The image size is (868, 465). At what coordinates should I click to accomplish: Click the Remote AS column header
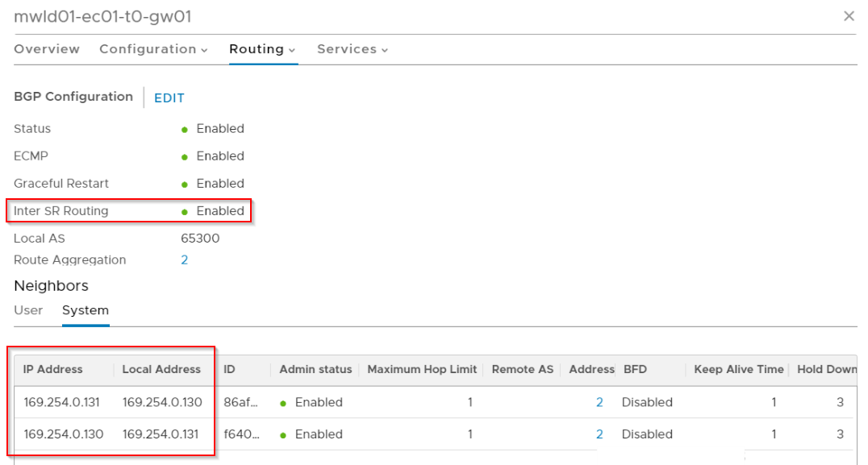(x=523, y=369)
